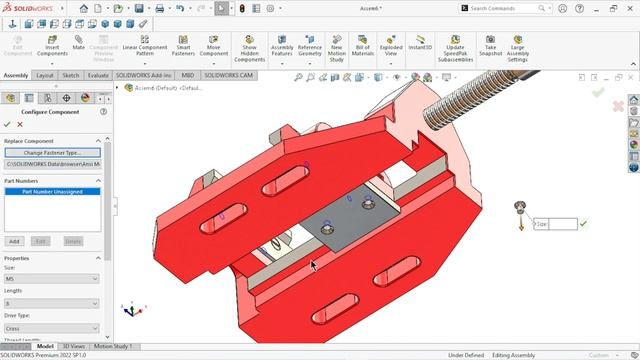Click the Undo arrow icon
Viewport: 640px width, 360px height.
pos(180,8)
